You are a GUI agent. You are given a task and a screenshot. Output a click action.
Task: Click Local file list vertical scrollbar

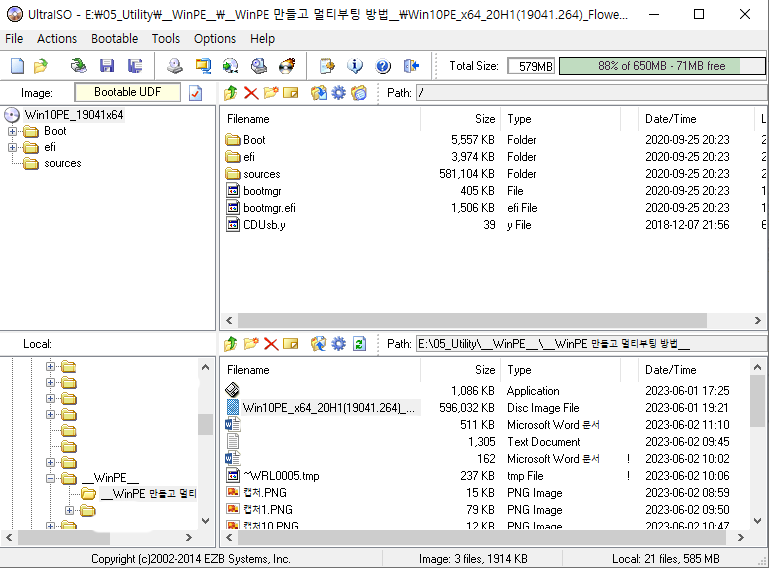757,401
